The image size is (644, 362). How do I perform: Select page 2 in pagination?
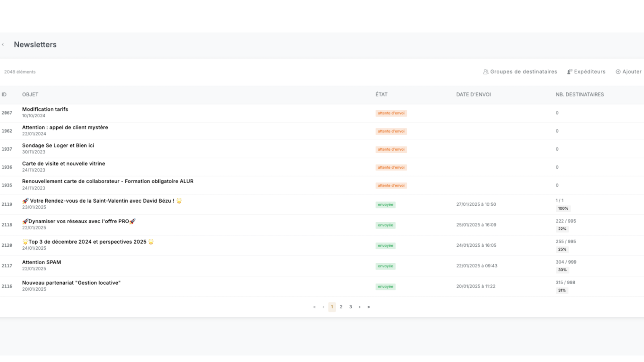341,307
